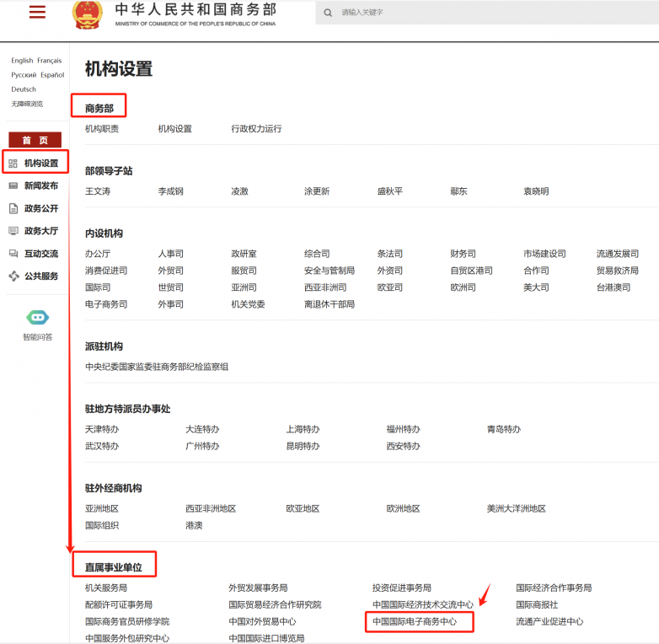Open the 市场建设司 department link

544,254
